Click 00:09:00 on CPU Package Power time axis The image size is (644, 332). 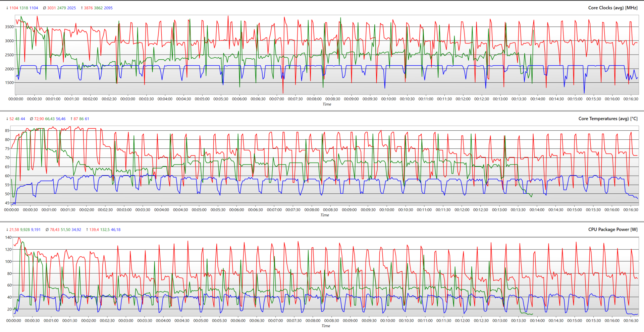[350, 321]
